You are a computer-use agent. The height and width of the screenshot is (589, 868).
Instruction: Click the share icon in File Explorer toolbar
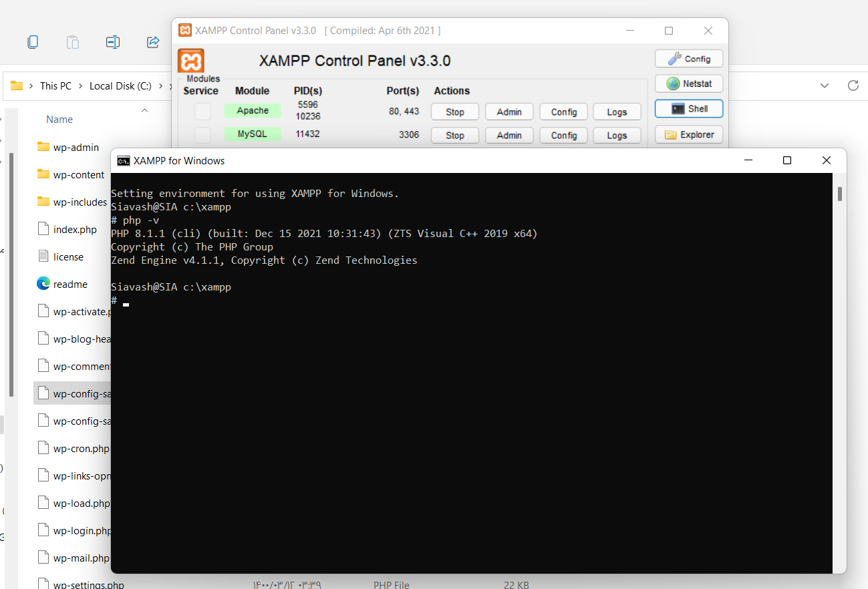[153, 42]
